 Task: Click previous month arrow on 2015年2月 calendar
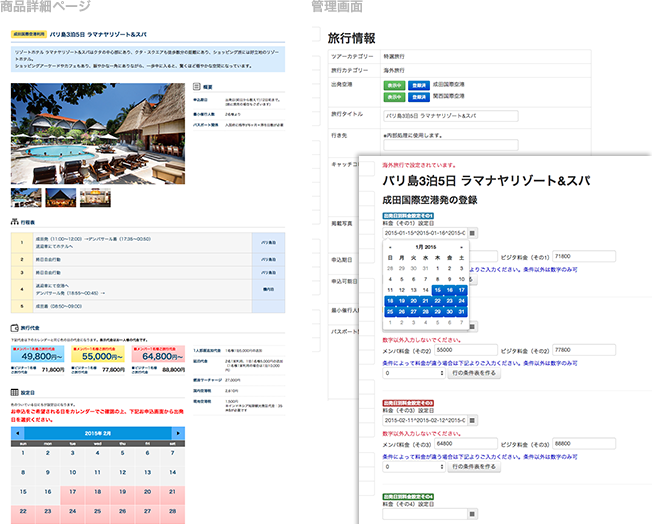pos(16,433)
